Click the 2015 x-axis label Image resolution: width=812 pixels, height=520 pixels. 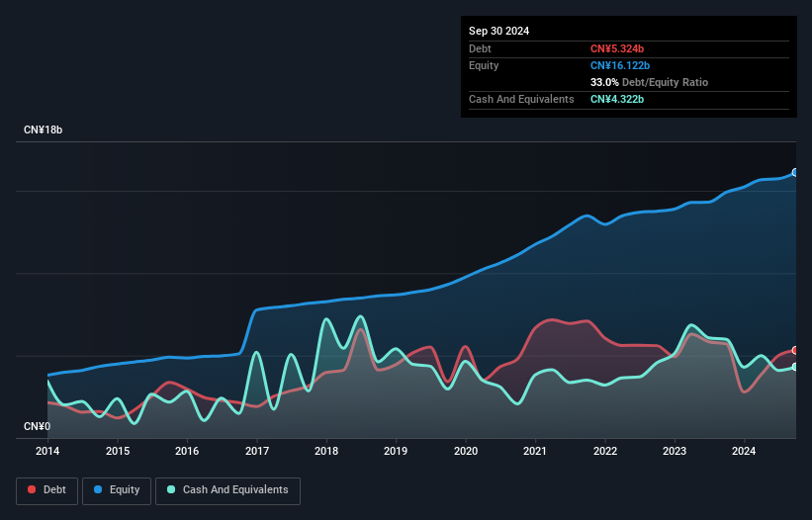[118, 451]
